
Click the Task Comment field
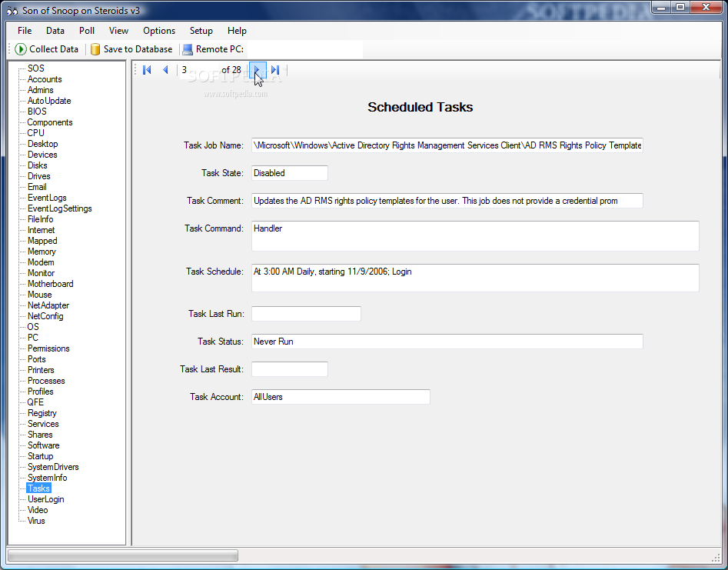(x=447, y=201)
